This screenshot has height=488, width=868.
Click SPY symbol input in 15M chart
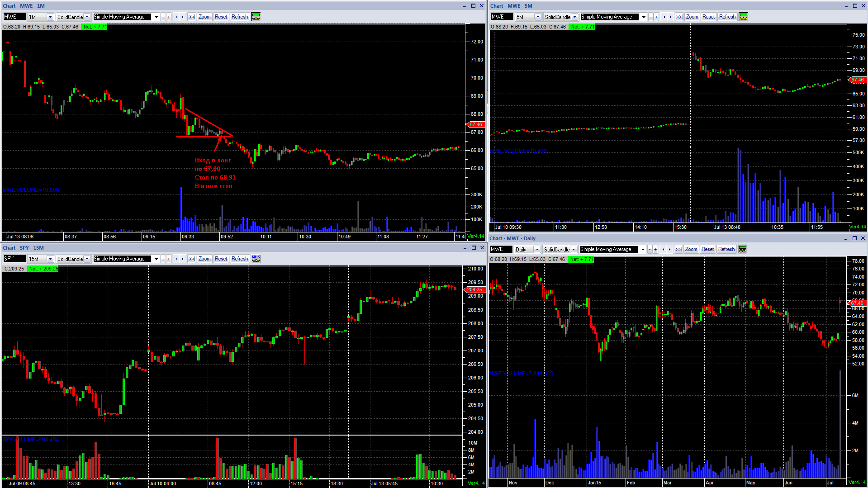(14, 259)
